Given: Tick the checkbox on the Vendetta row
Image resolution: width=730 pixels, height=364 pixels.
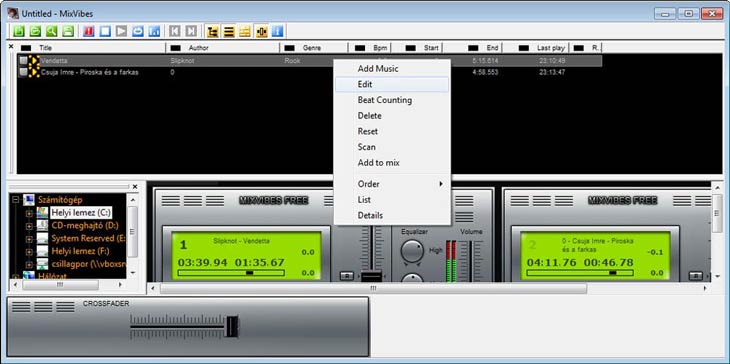Looking at the screenshot, I should click(23, 61).
